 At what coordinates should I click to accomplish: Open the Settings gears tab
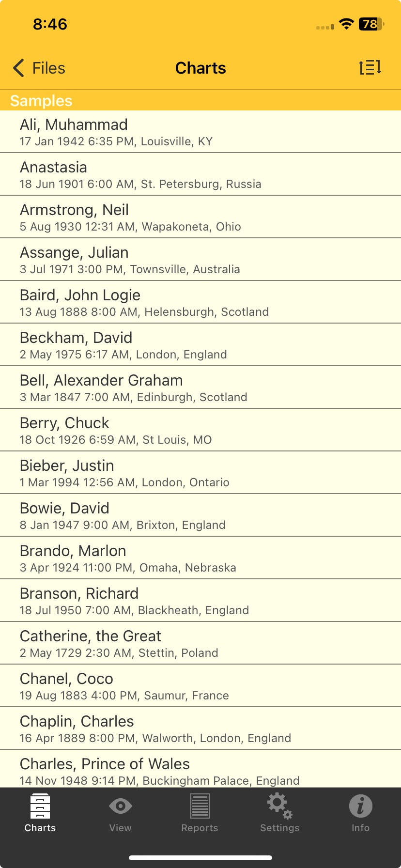coord(279,813)
